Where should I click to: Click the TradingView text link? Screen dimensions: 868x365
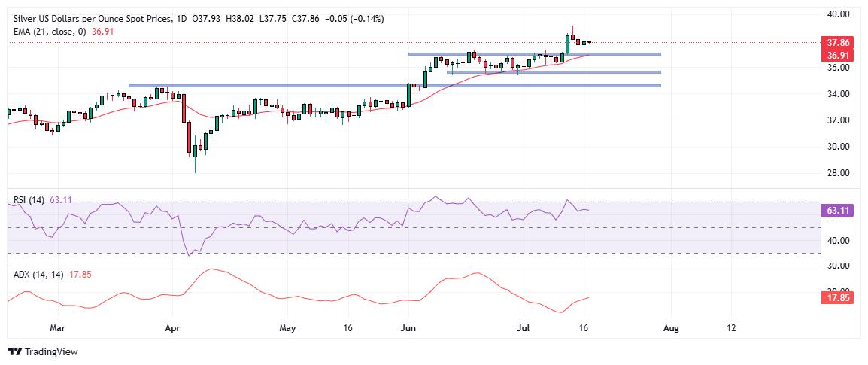(50, 351)
